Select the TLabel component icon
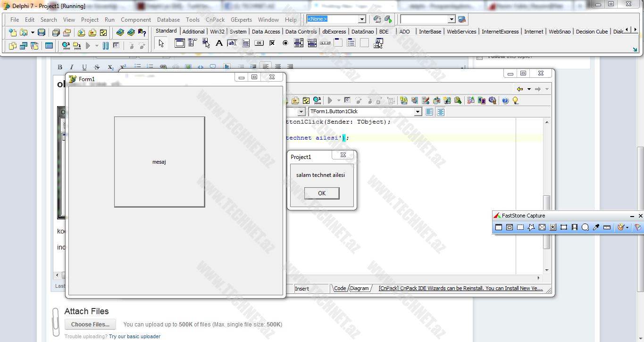Image resolution: width=644 pixels, height=342 pixels. click(219, 43)
